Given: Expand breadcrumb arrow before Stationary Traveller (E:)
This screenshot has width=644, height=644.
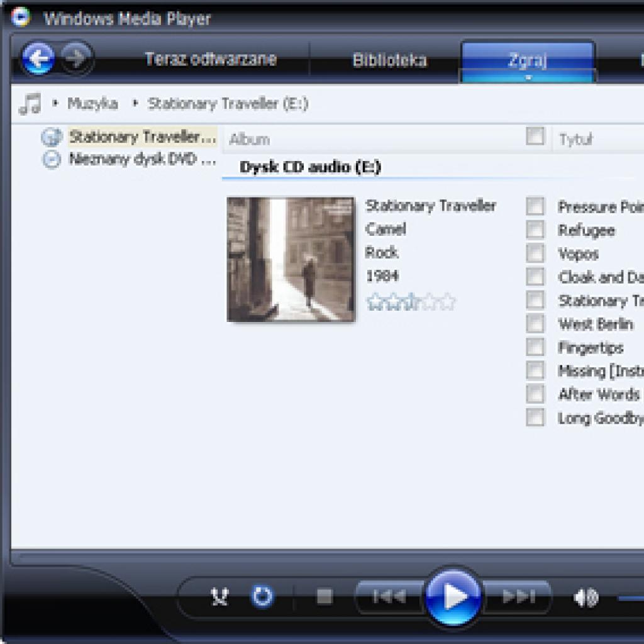Looking at the screenshot, I should click(x=135, y=103).
